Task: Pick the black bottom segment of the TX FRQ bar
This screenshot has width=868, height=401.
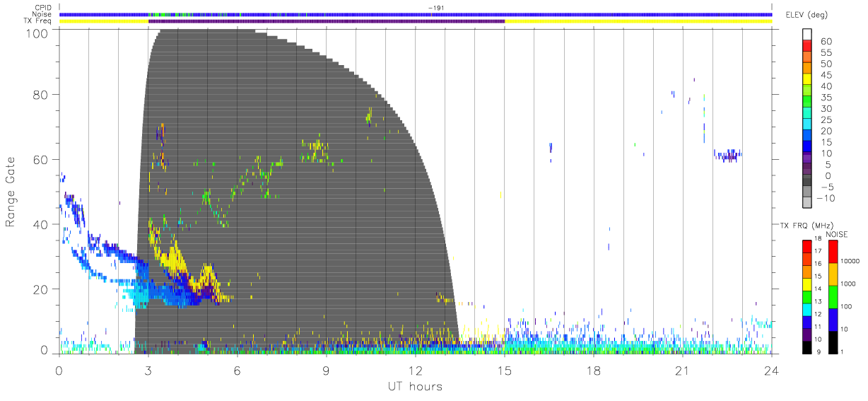Action: pos(807,346)
